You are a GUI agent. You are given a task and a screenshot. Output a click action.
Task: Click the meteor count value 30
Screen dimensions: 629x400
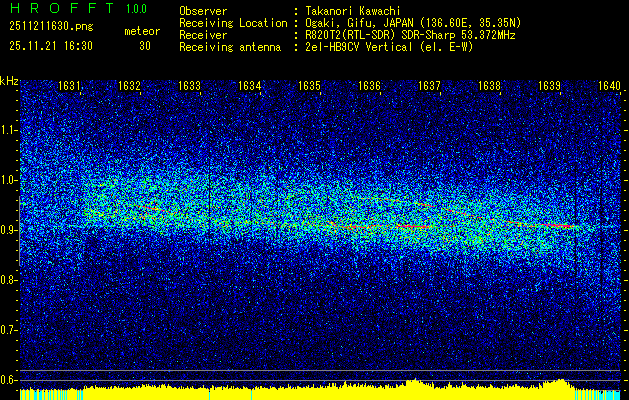point(145,46)
